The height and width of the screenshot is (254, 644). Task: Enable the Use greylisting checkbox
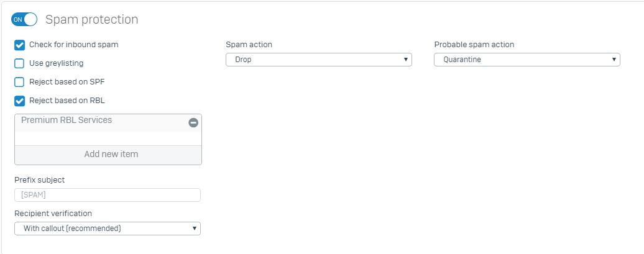click(x=19, y=63)
